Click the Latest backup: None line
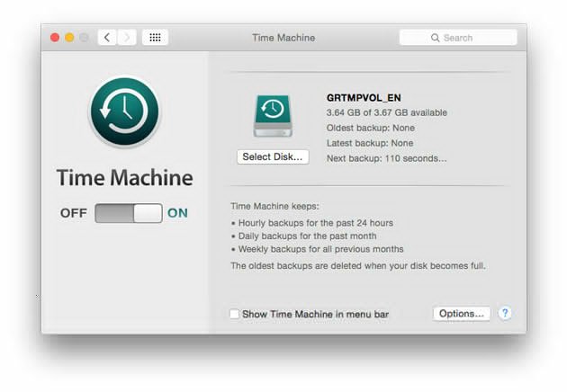Viewport: 567px width, 392px height. point(370,143)
